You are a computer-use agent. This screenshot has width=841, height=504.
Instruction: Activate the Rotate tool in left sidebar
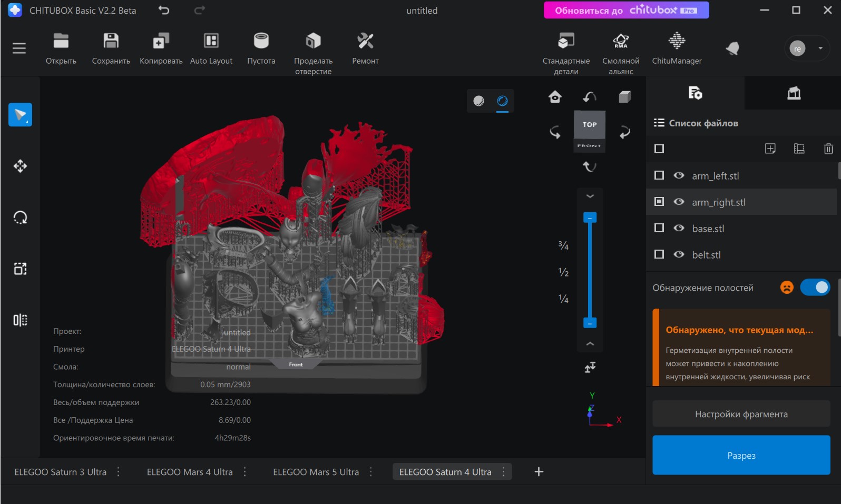tap(20, 218)
